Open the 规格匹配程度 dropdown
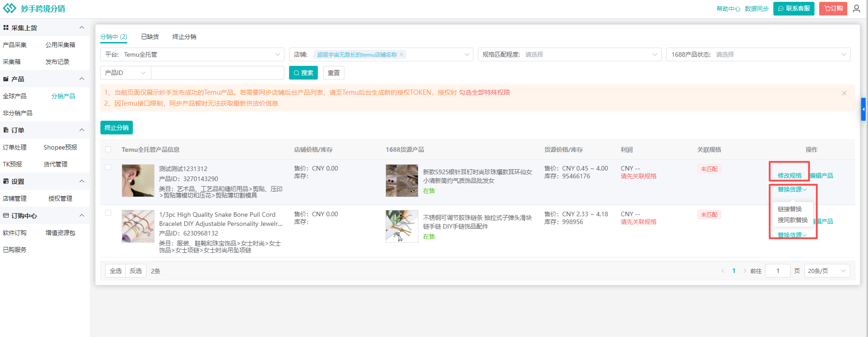This screenshot has width=868, height=337. coord(569,54)
